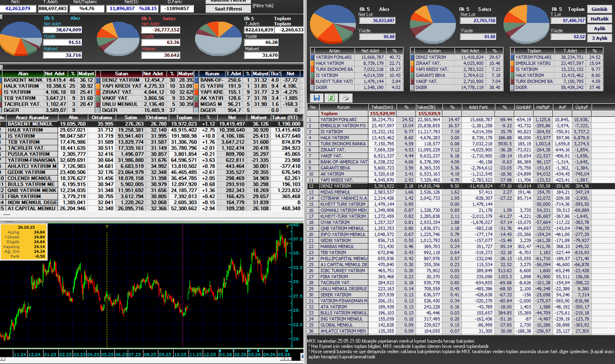Select PUSULA YATIRIM row in broker table

click(151, 154)
